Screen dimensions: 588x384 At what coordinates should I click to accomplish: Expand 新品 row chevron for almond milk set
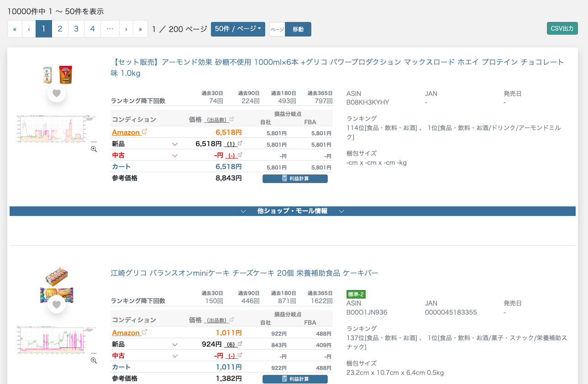coord(174,144)
